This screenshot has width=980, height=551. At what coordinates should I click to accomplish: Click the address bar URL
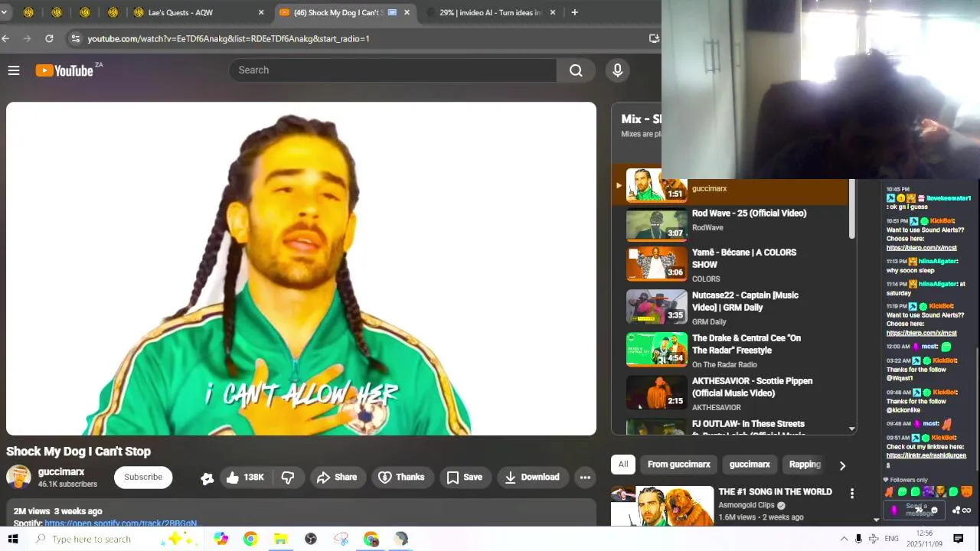point(228,38)
